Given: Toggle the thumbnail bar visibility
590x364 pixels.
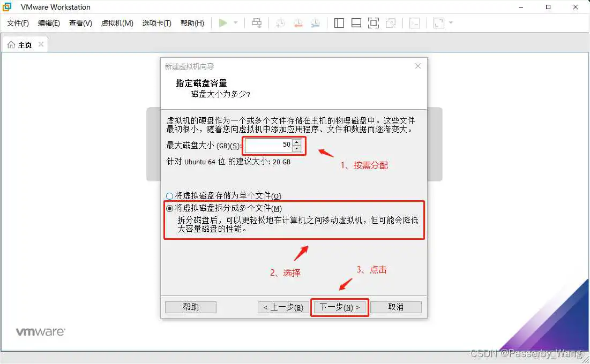Looking at the screenshot, I should click(x=355, y=22).
